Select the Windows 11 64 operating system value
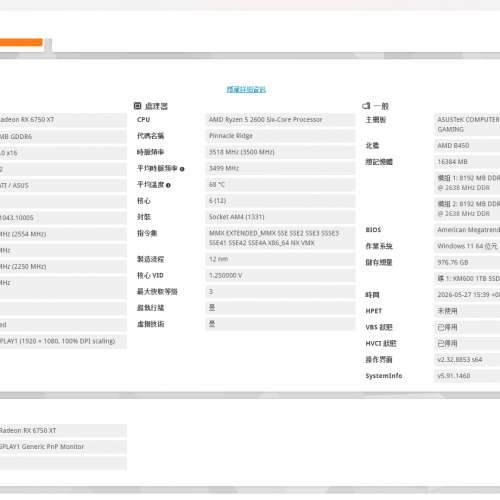 pyautogui.click(x=467, y=246)
